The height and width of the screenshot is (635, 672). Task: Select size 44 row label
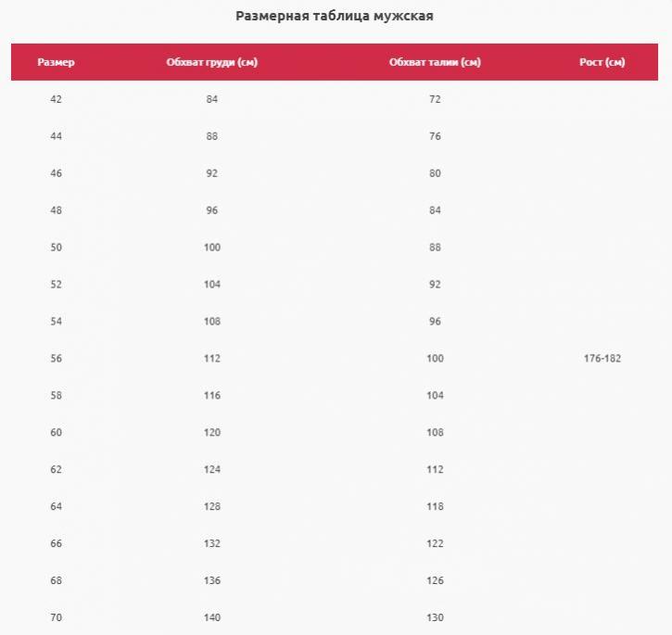(56, 136)
